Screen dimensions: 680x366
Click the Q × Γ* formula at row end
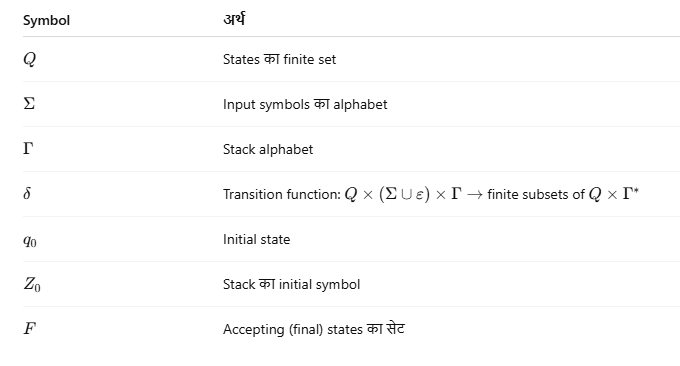click(614, 194)
